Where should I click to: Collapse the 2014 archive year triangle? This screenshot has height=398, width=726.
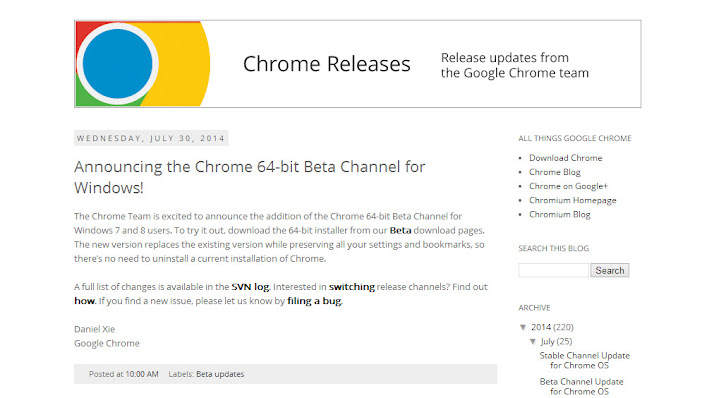523,327
